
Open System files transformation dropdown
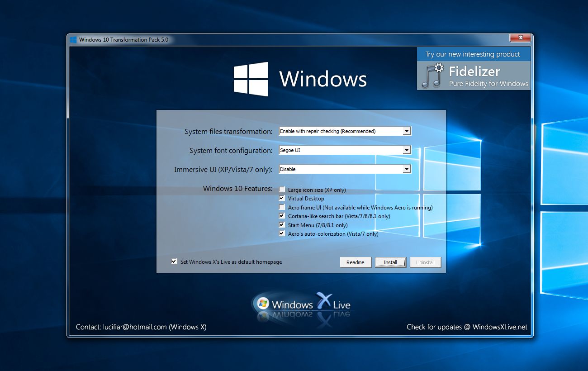pos(407,131)
